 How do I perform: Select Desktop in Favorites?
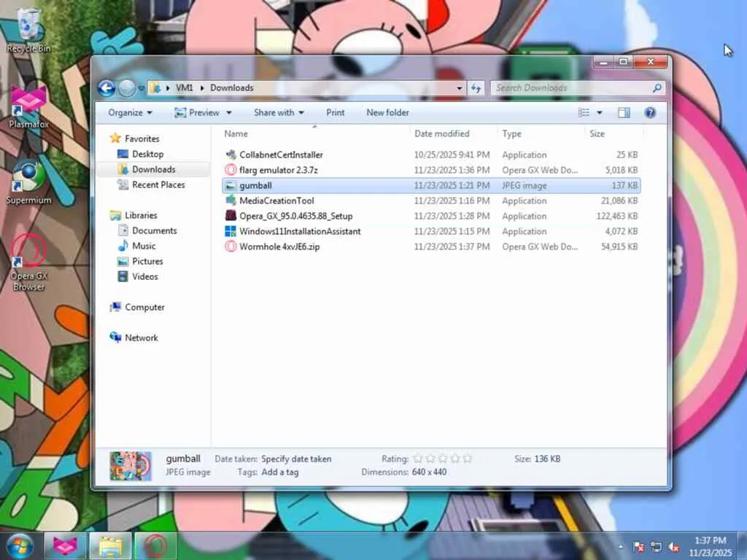[x=147, y=155]
